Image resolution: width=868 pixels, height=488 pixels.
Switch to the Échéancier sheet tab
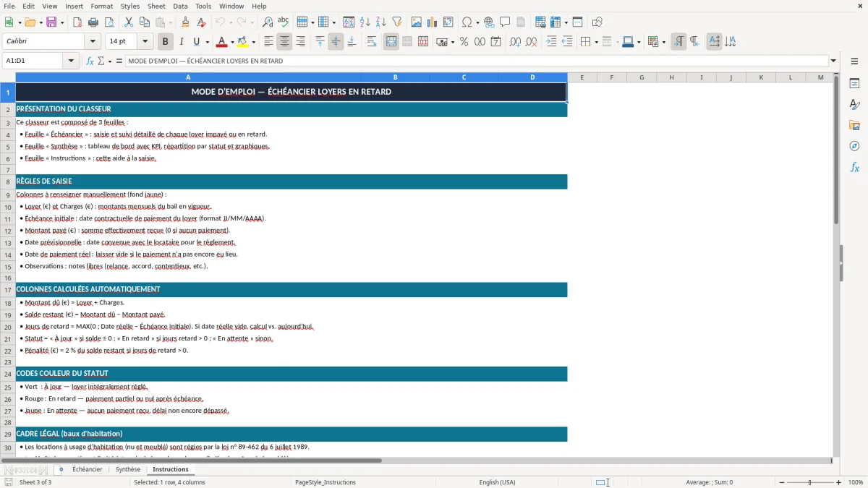click(87, 469)
